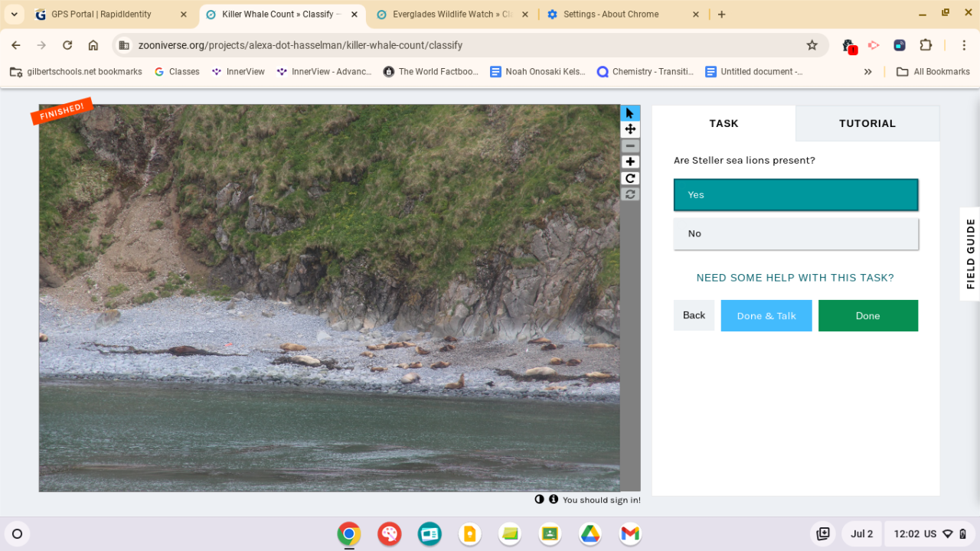Close the Killer Whale Count tab
Viewport: 980px width, 551px height.
click(x=354, y=15)
